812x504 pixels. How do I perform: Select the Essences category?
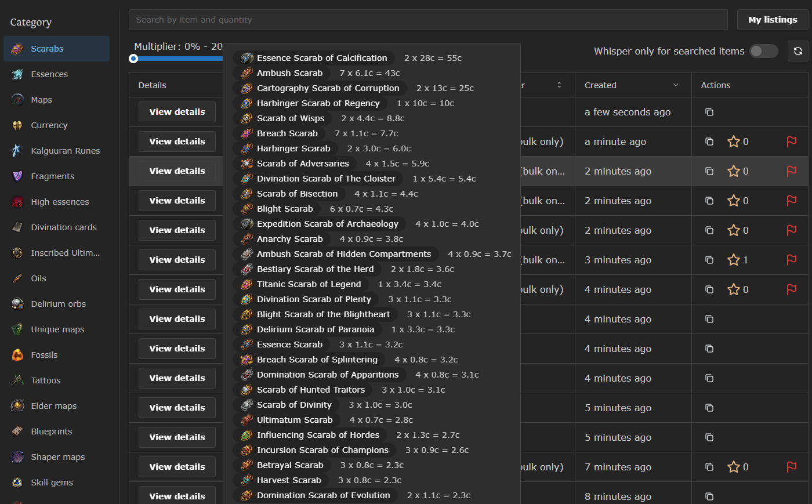tap(49, 74)
